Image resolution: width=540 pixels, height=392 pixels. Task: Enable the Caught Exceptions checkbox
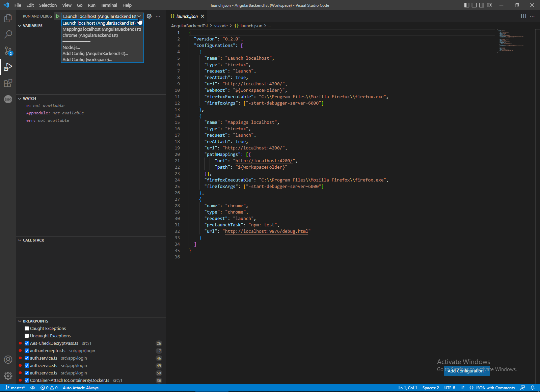27,329
